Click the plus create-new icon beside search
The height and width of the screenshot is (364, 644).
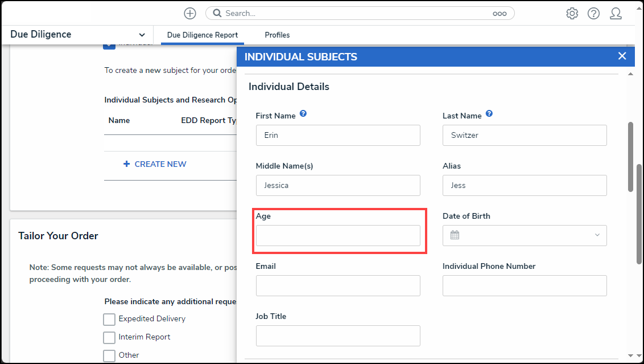click(x=190, y=14)
